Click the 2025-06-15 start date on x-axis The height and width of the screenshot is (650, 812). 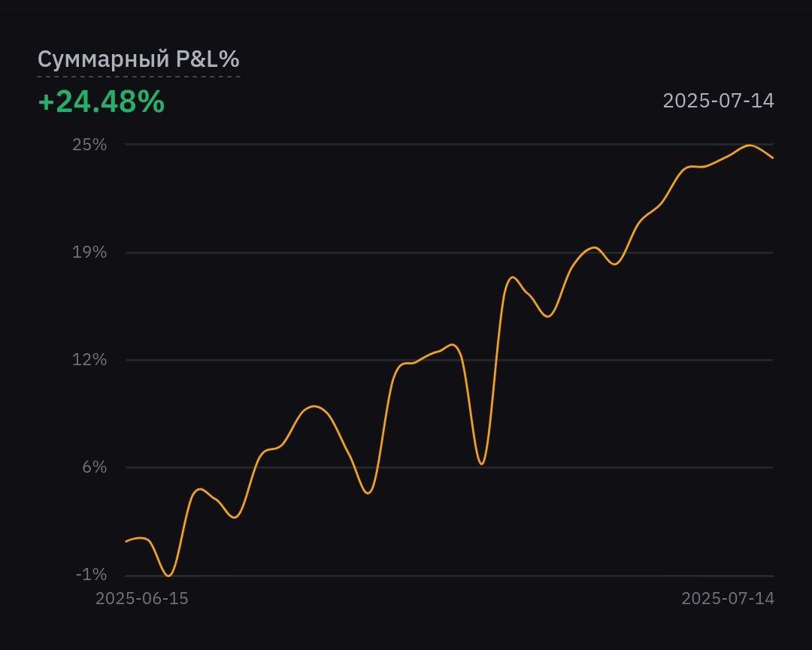[142, 599]
